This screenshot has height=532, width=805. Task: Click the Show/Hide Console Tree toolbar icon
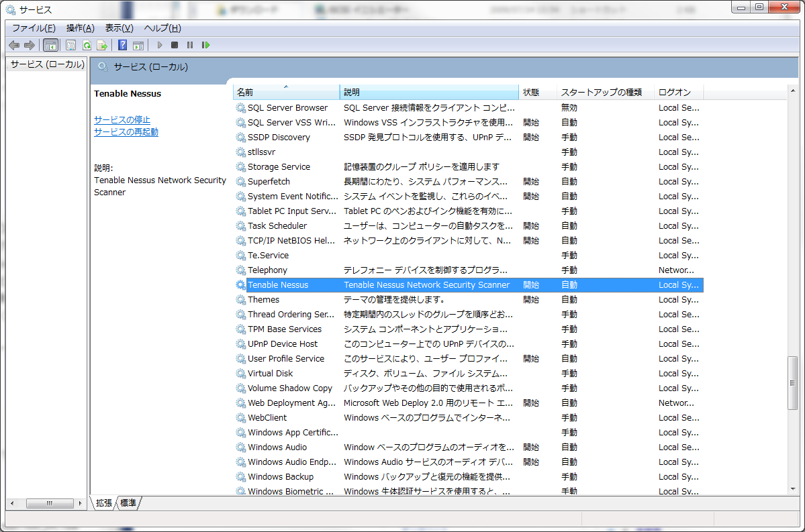point(50,45)
